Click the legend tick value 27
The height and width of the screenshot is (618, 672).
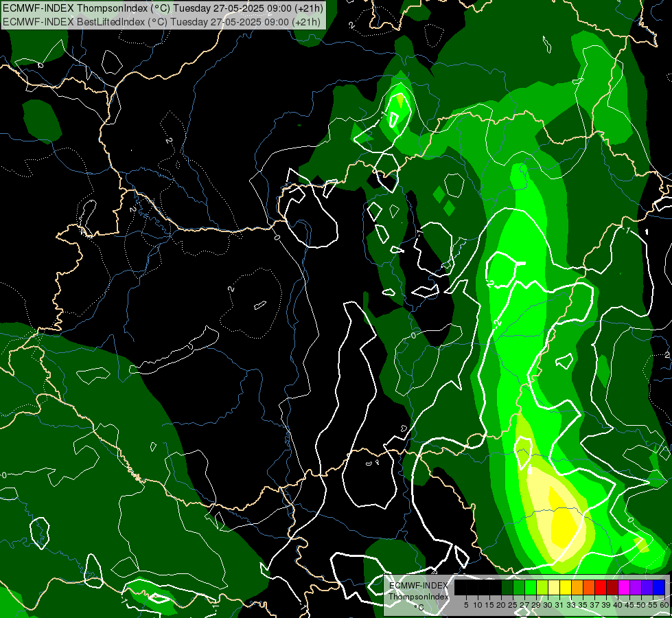(x=524, y=605)
